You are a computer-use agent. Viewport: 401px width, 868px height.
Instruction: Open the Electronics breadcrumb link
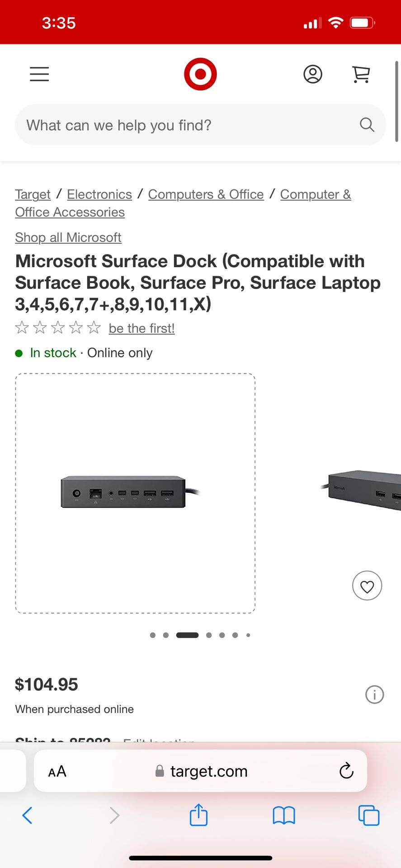click(99, 194)
